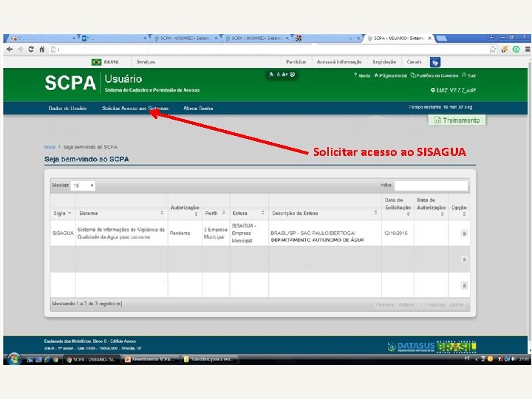
Task: Click the browser Forward arrow
Action: (x=21, y=50)
